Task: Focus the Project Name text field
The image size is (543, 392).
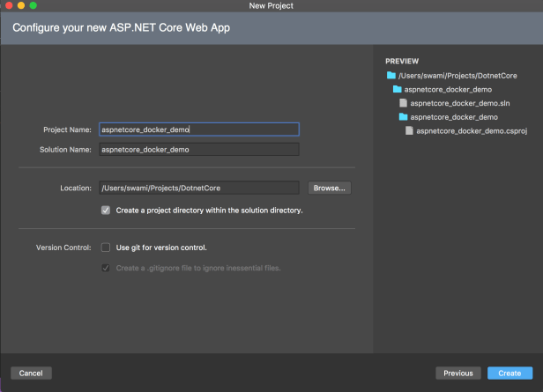Action: (x=198, y=129)
